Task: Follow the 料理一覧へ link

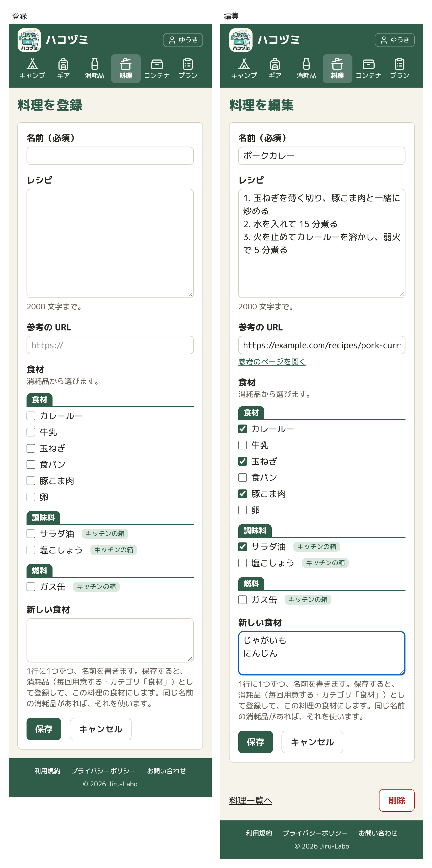Action: coord(251,801)
